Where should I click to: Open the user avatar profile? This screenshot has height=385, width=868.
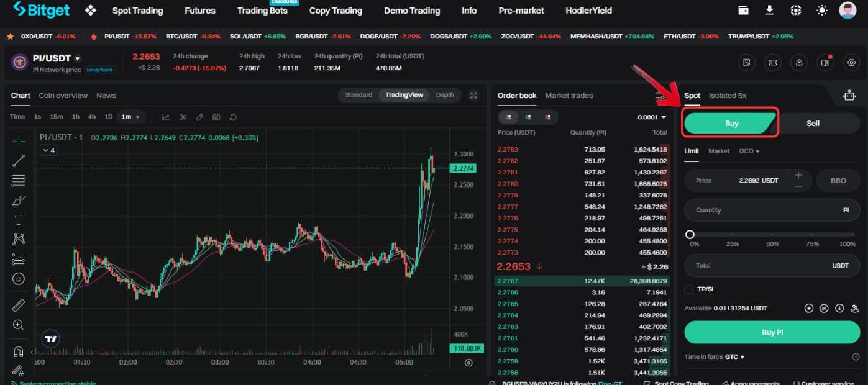coord(847,10)
